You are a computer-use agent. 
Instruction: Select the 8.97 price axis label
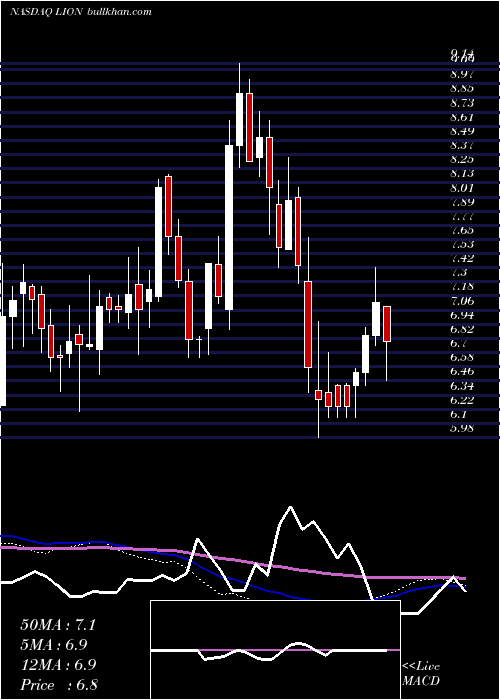[462, 74]
